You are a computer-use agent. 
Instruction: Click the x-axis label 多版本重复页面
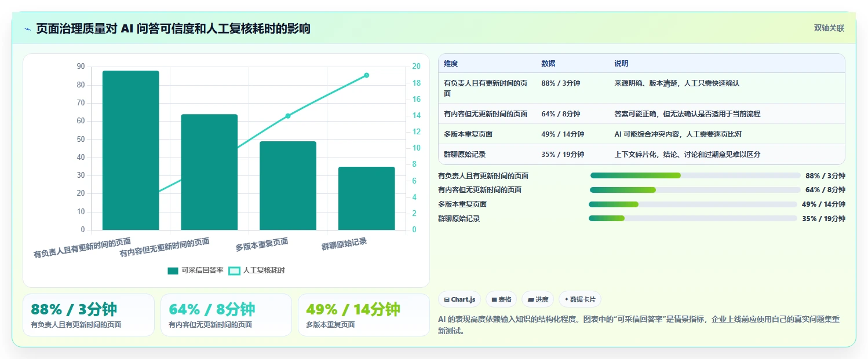click(x=262, y=245)
